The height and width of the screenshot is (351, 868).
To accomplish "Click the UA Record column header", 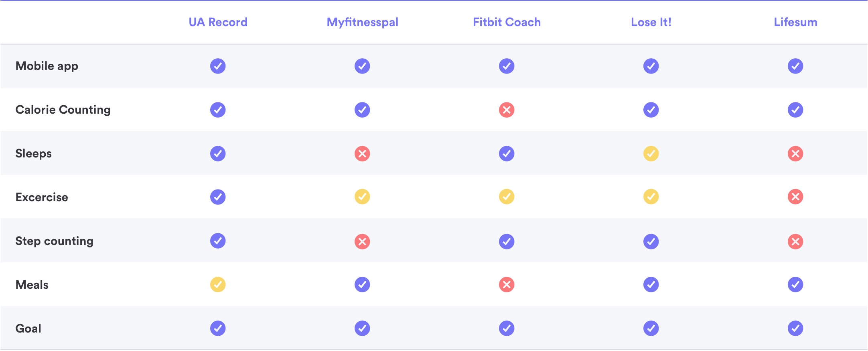I will tap(218, 22).
